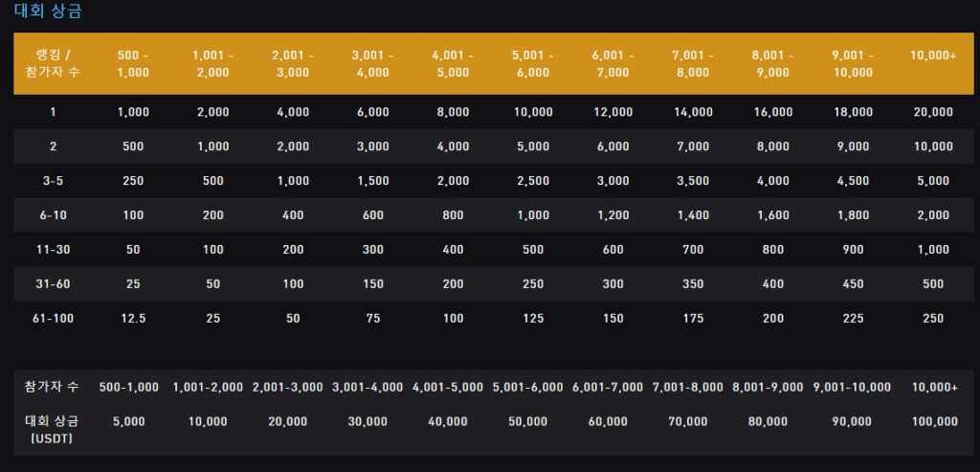Click the 31-60 ranking row label

(x=54, y=284)
